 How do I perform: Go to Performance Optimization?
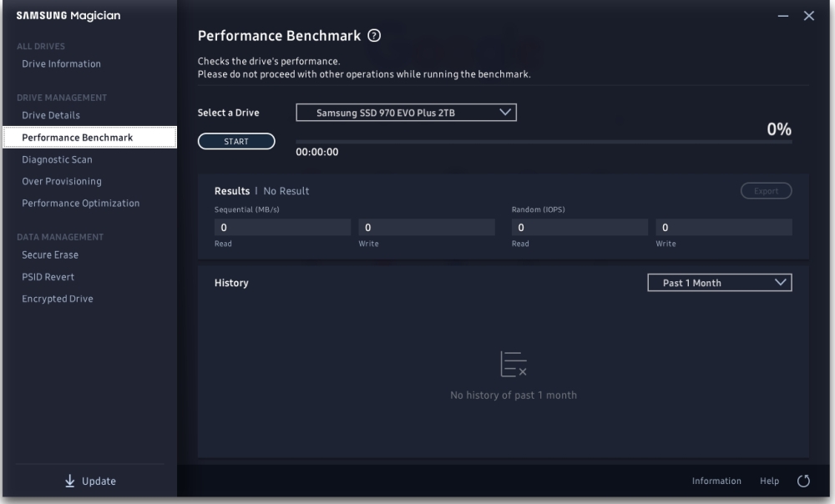(80, 204)
